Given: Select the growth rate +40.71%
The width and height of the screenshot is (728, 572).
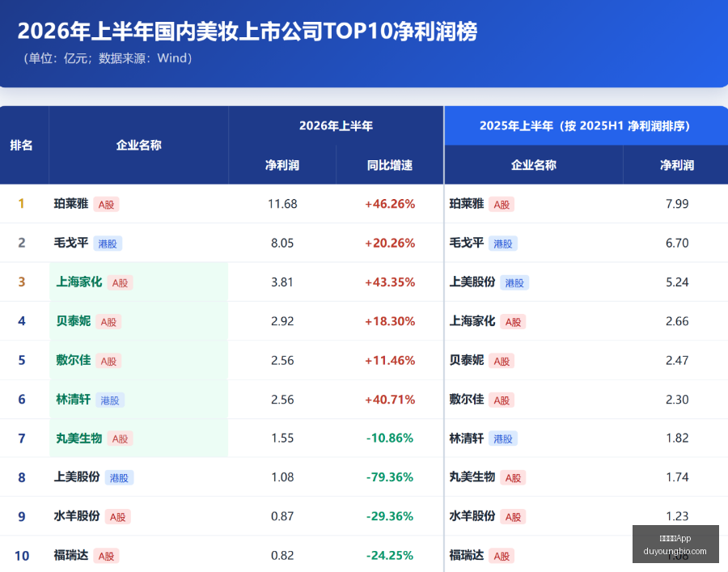Looking at the screenshot, I should tap(390, 400).
